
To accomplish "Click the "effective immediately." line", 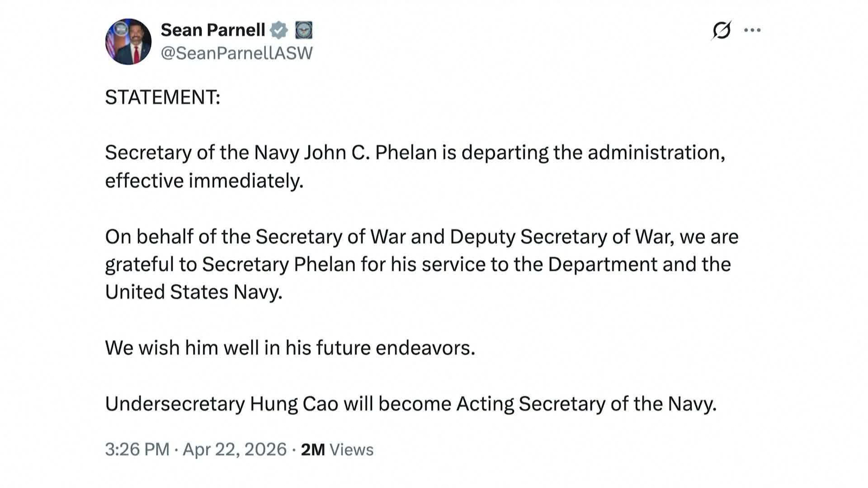I will click(x=204, y=181).
